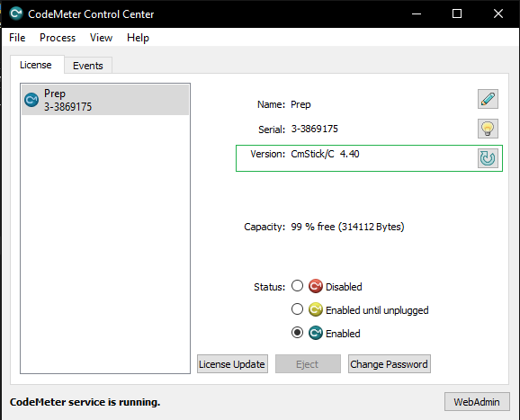Click the CodeMeter logo in title bar
The width and height of the screenshot is (520, 420).
click(15, 13)
